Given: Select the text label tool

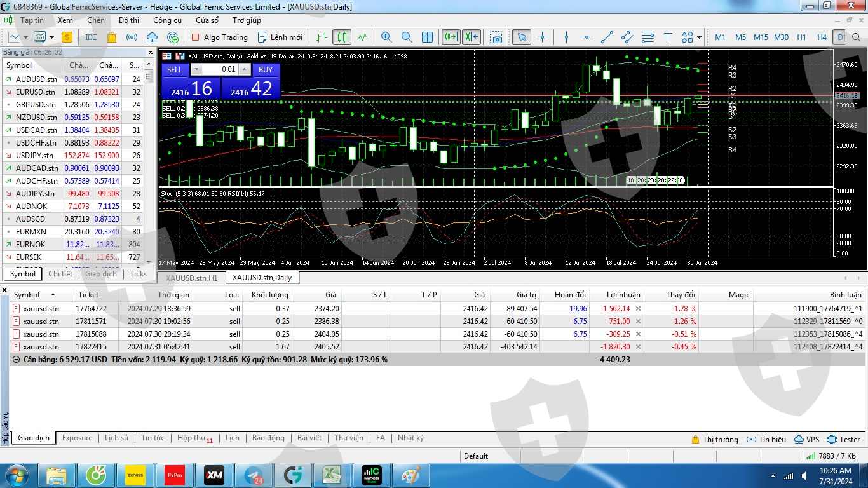Looking at the screenshot, I should [x=668, y=37].
